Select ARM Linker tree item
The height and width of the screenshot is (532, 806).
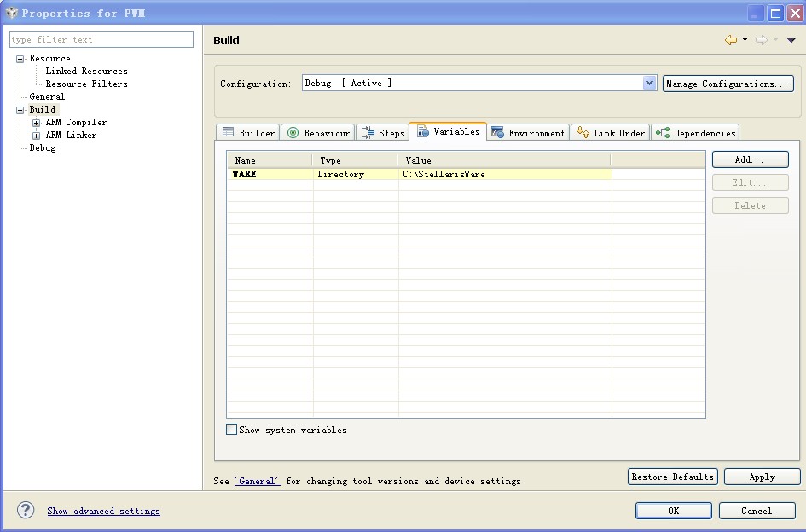pyautogui.click(x=71, y=136)
